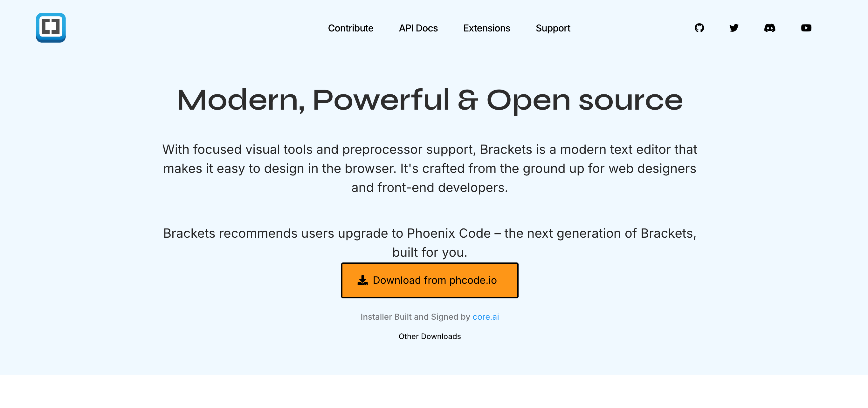Open the GitHub repository icon
The height and width of the screenshot is (408, 868).
[x=699, y=28]
